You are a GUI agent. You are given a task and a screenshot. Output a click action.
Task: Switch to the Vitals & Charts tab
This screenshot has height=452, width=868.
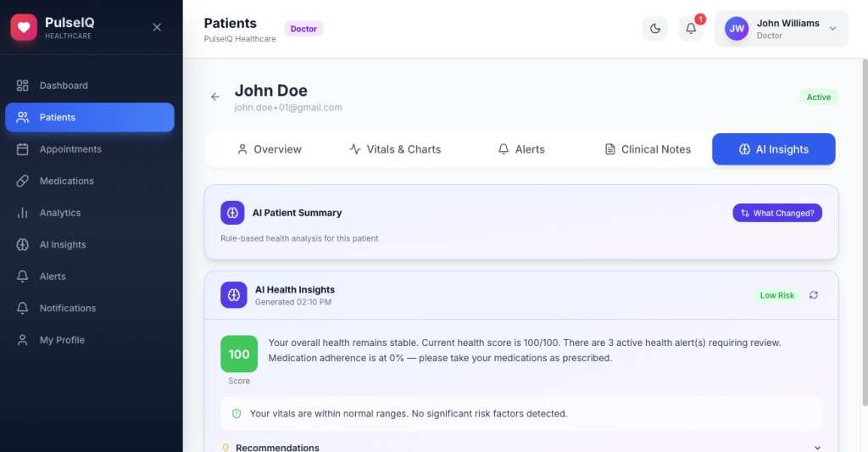pyautogui.click(x=395, y=149)
